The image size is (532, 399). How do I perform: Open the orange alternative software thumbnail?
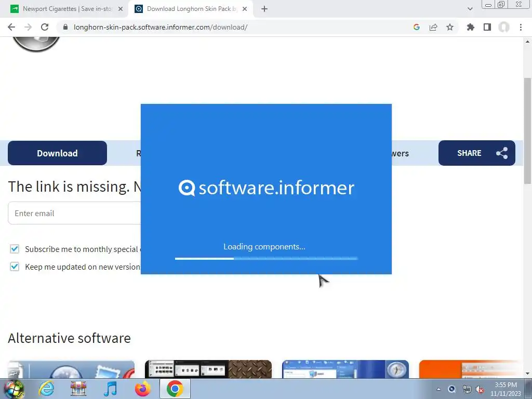471,369
